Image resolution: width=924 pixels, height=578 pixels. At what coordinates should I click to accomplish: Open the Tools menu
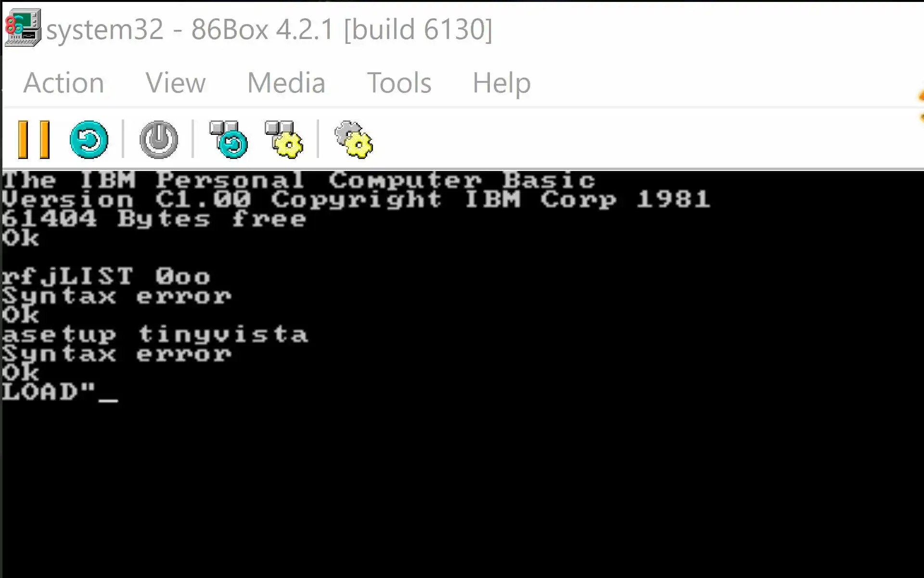(x=399, y=83)
